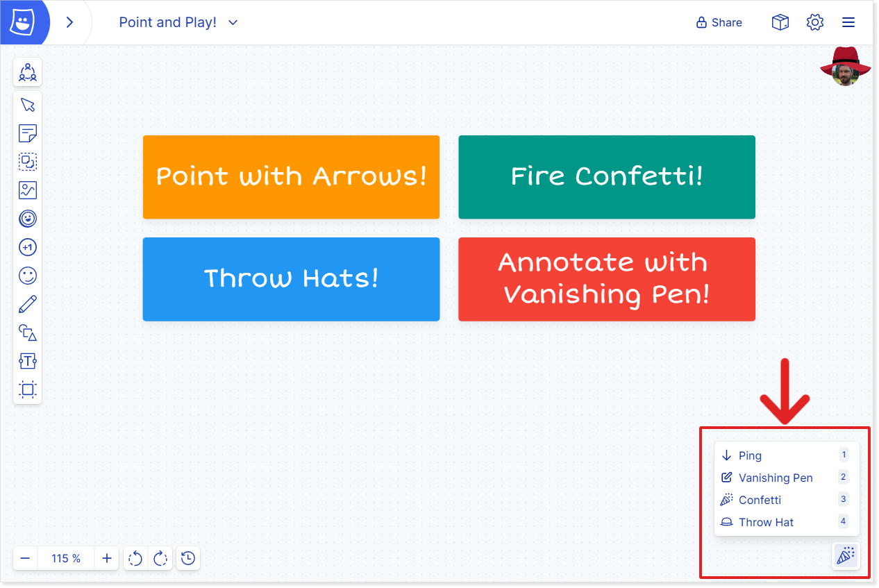Viewport: 879px width, 588px height.
Task: Open the hamburger menu
Action: click(x=848, y=22)
